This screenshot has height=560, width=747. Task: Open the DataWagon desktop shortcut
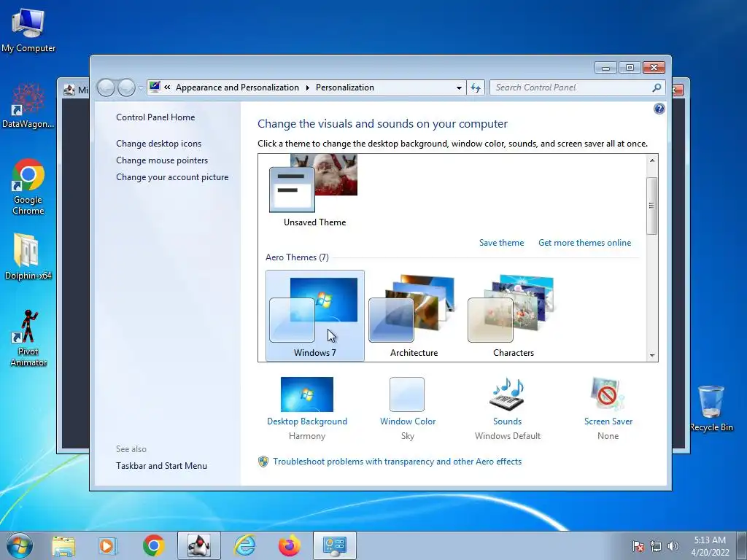coord(28,106)
